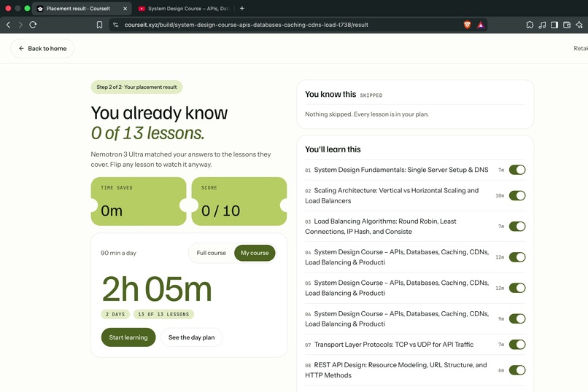Click the YouTube favicon on System Design tab

point(142,8)
